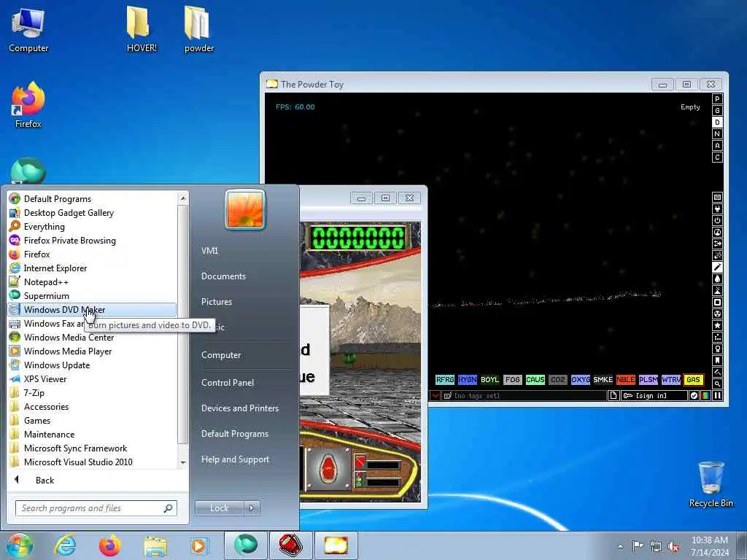Click the red downvote arrow icon

(435, 396)
